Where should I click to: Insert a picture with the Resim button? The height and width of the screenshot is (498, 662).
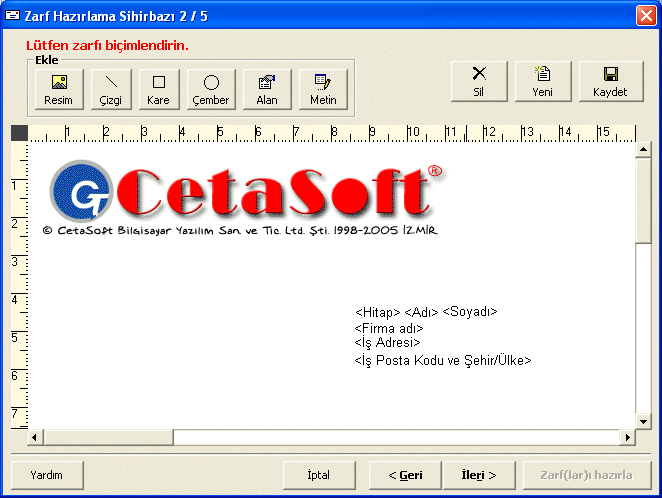59,89
